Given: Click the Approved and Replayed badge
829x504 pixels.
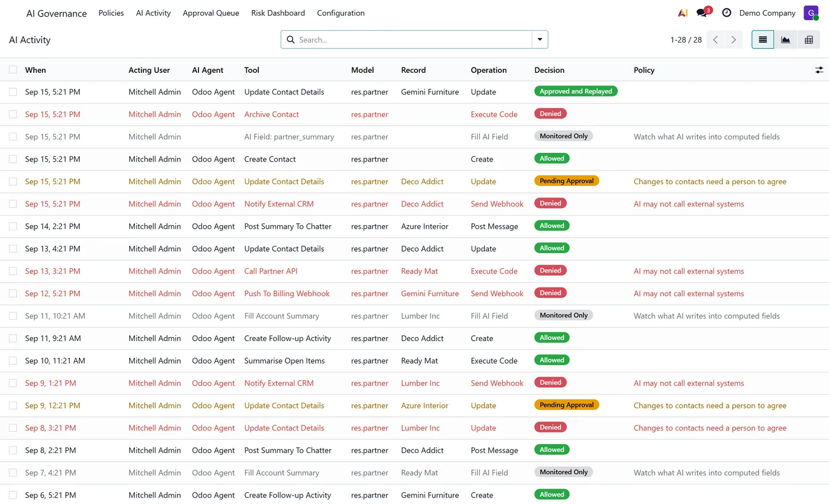Looking at the screenshot, I should pyautogui.click(x=576, y=91).
